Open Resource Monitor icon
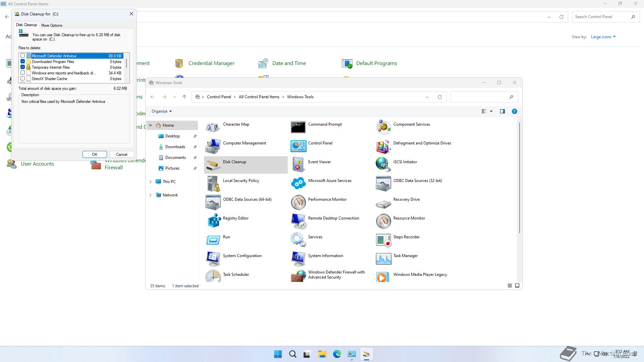Viewport: 644px width, 362px height. tap(383, 221)
